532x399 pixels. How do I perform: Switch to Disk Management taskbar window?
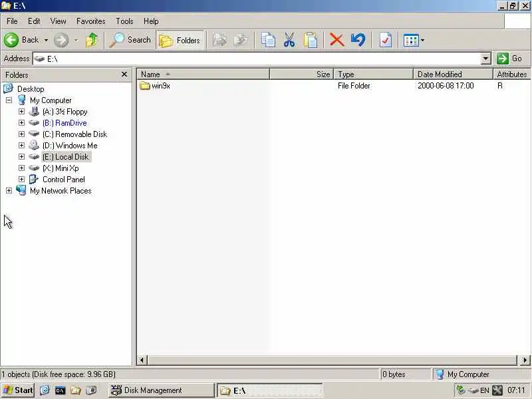162,390
